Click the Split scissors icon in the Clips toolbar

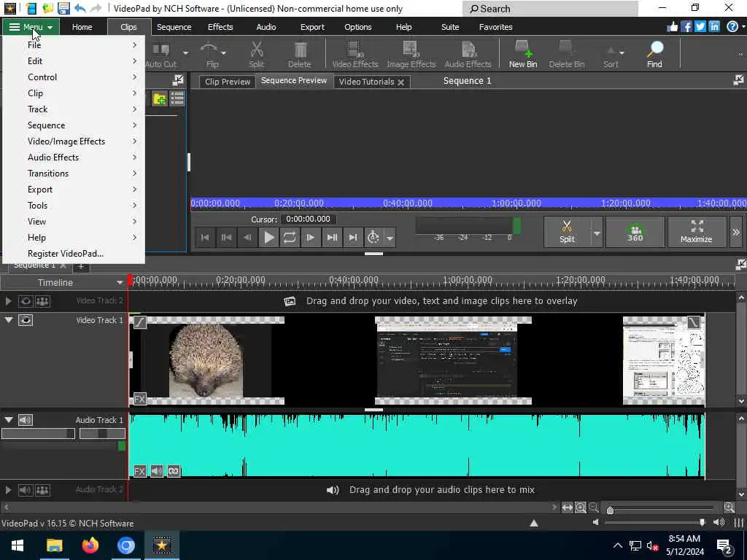pyautogui.click(x=256, y=54)
